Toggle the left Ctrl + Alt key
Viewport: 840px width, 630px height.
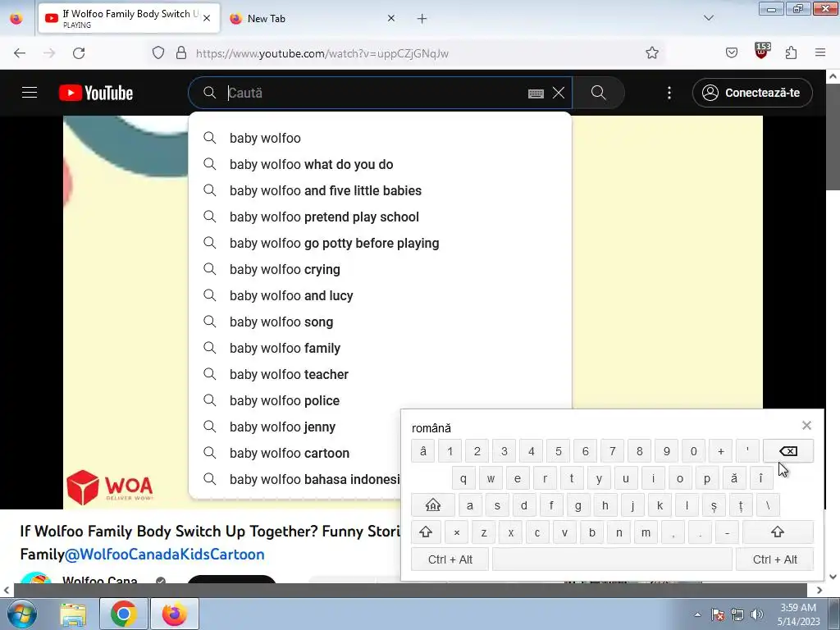click(x=450, y=559)
